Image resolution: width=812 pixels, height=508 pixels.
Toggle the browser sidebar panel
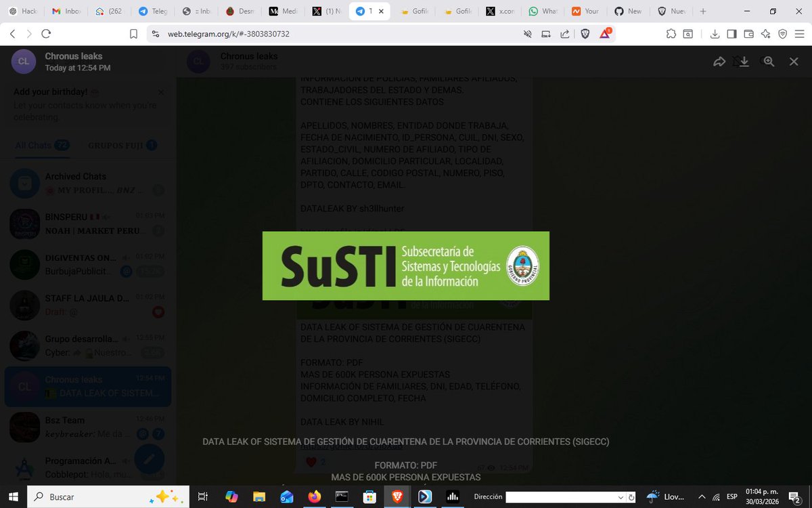[731, 34]
